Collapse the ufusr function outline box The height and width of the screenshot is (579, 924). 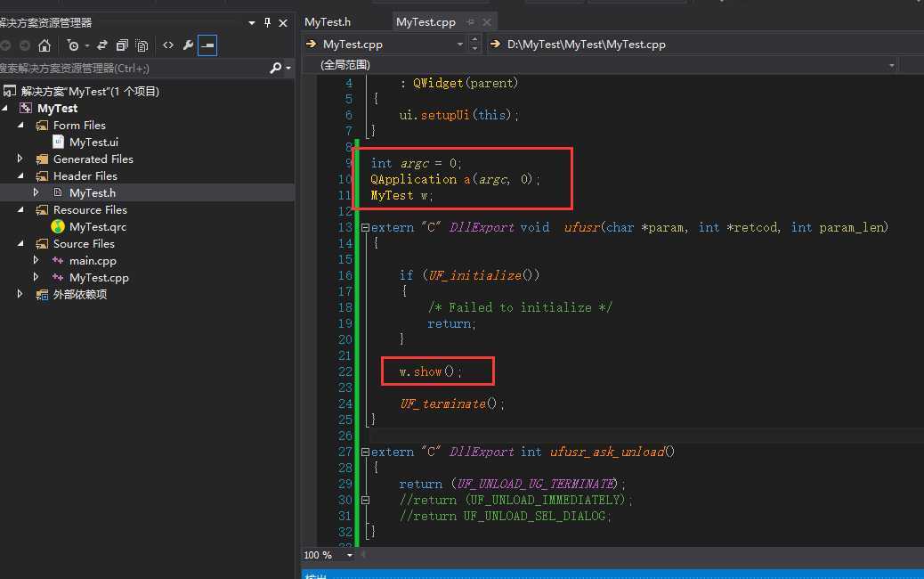point(365,227)
